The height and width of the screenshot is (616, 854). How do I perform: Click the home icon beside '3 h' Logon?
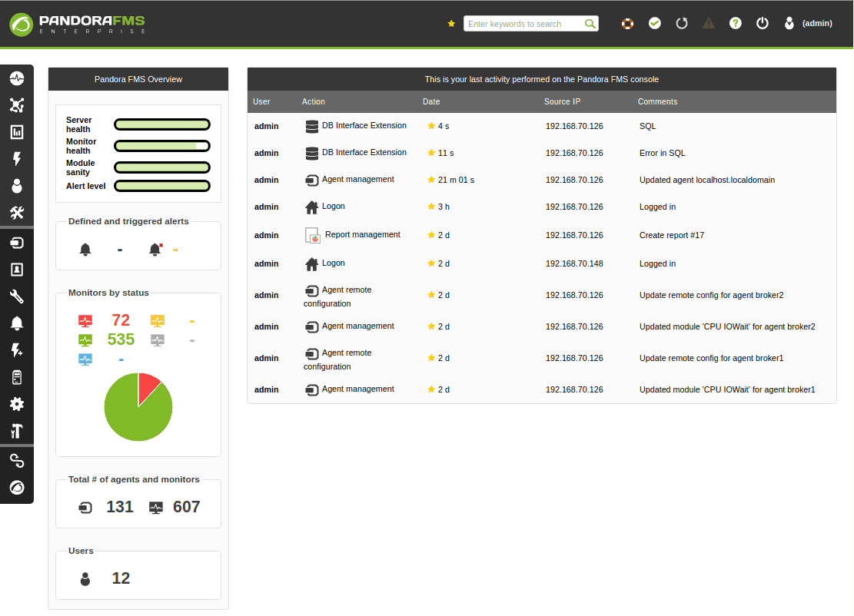[x=311, y=207]
